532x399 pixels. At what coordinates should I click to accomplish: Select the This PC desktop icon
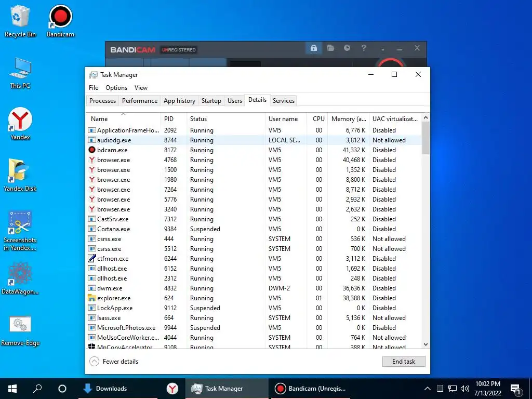click(20, 73)
